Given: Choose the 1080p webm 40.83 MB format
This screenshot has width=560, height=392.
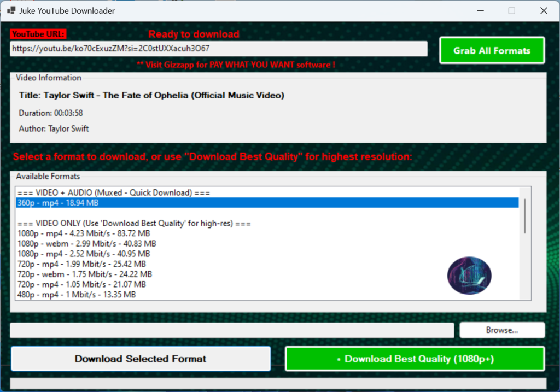Looking at the screenshot, I should (86, 243).
